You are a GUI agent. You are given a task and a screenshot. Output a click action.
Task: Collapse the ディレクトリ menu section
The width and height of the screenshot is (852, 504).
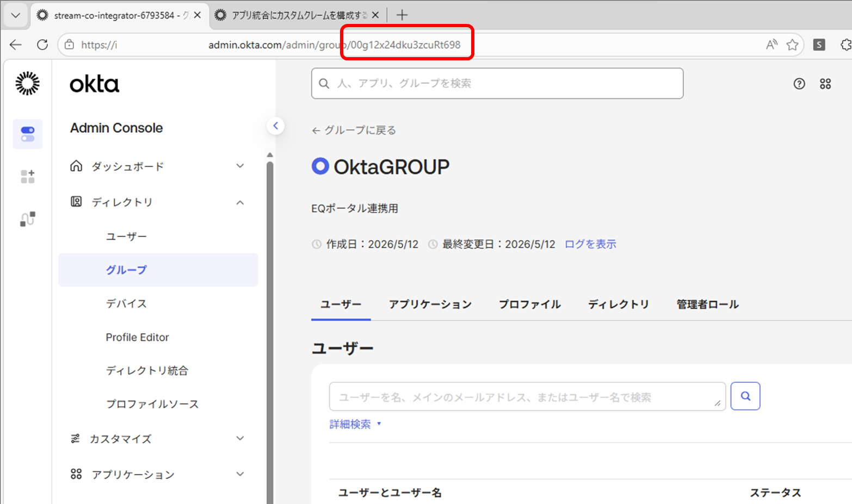click(x=158, y=202)
